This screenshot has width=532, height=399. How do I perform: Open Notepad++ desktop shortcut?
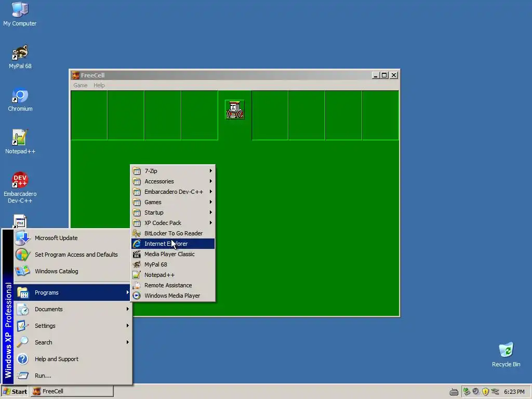click(x=20, y=142)
